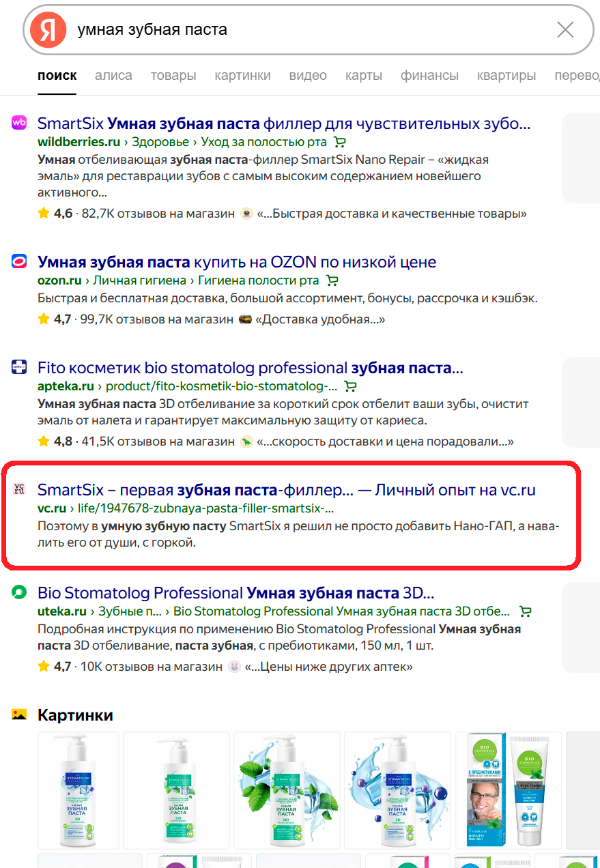Switch to the товары tab
This screenshot has height=868, width=600.
click(173, 75)
